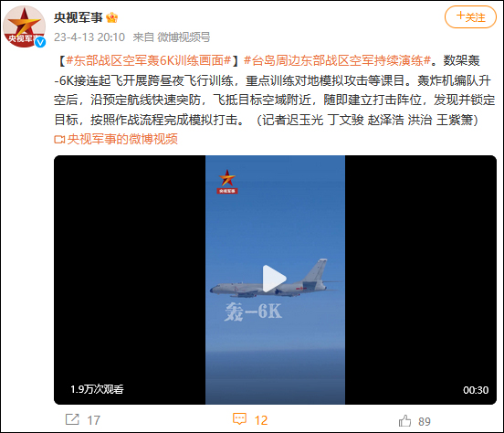Click the 1.9万次观看 view count

[x=97, y=389]
